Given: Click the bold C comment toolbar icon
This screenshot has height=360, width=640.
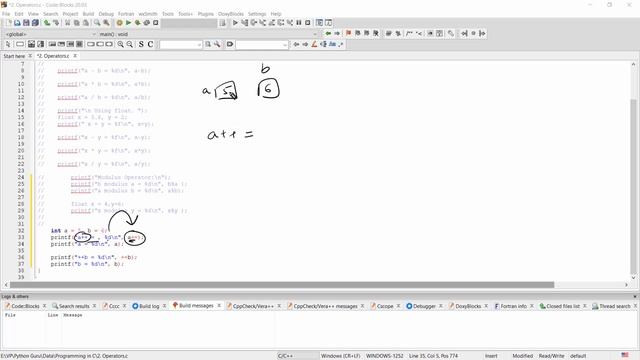Looking at the screenshot, I should coord(150,44).
